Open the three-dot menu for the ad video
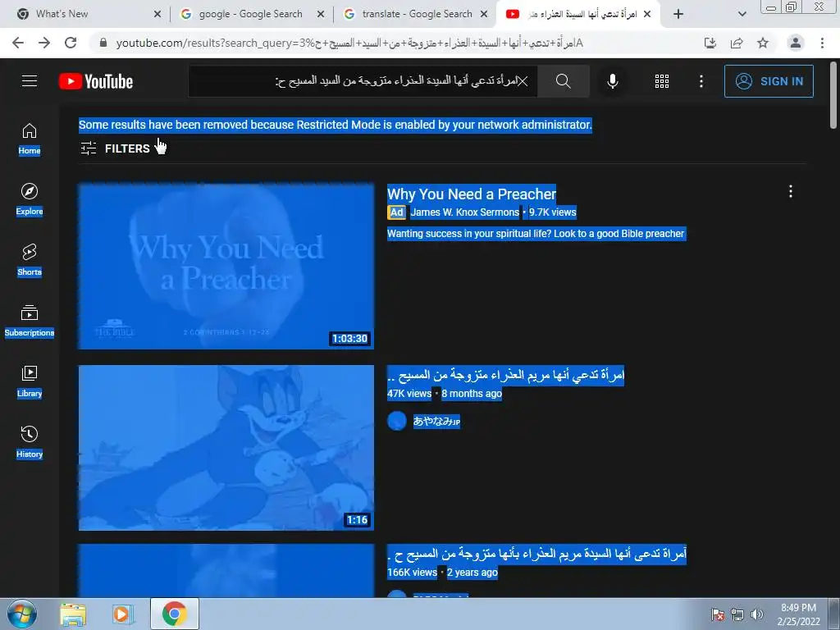This screenshot has height=630, width=840. coord(791,192)
